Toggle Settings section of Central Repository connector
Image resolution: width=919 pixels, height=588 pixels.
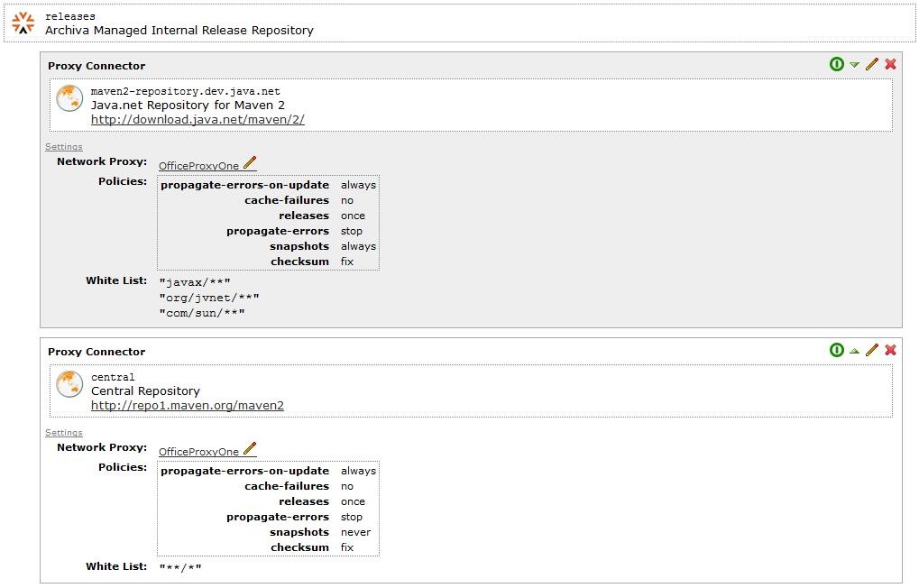64,433
